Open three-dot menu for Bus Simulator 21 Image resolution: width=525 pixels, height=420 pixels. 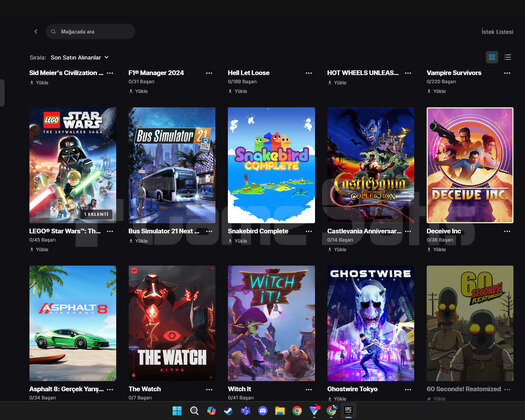[x=209, y=231]
